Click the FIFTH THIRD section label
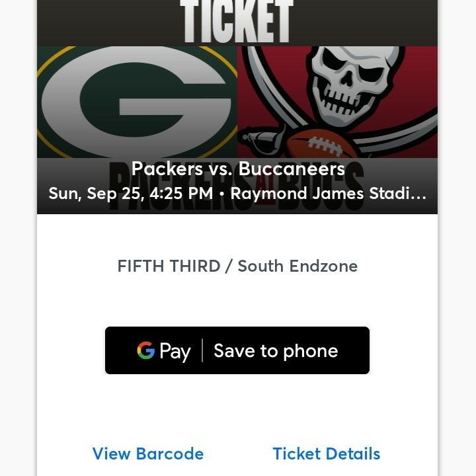This screenshot has width=476, height=476. point(169,266)
